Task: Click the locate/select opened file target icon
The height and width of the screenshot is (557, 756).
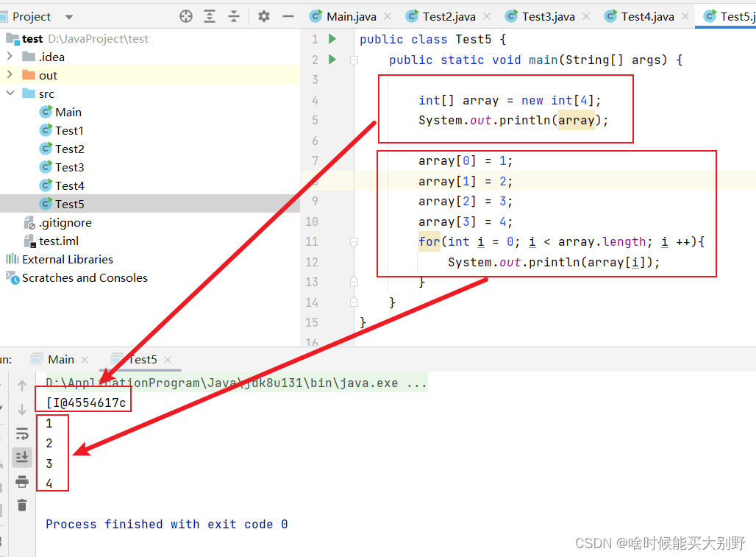Action: tap(185, 16)
